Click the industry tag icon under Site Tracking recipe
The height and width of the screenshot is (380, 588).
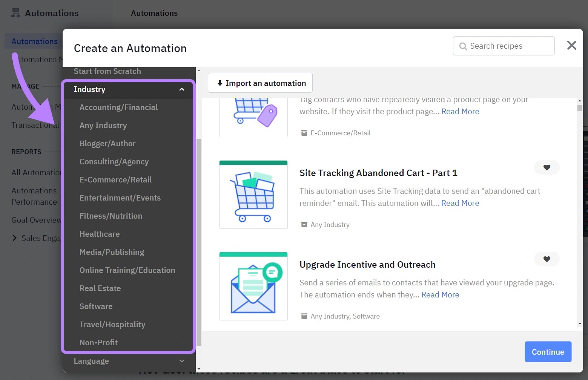[304, 224]
